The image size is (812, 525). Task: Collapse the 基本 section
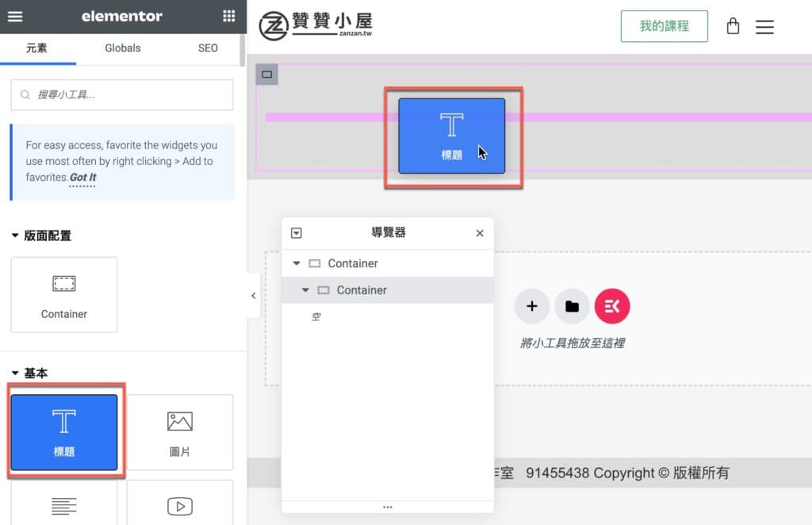[29, 373]
